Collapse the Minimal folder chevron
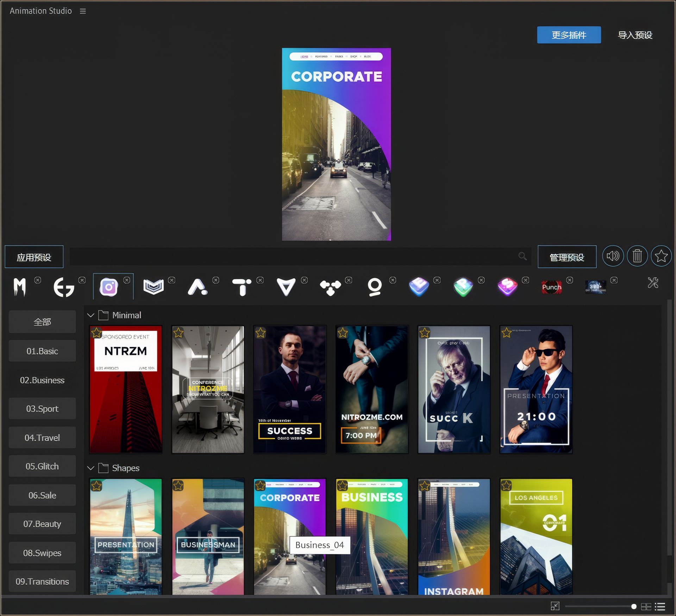The width and height of the screenshot is (676, 616). pos(91,315)
